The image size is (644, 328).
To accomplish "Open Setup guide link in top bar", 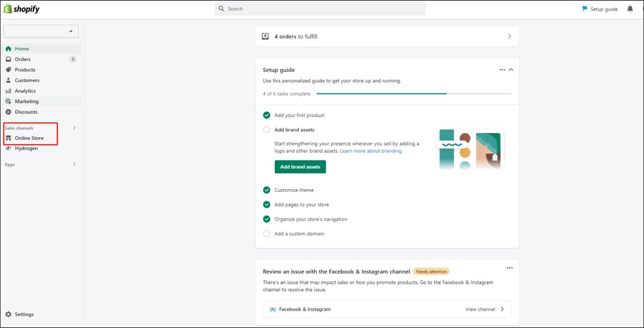I will [604, 9].
